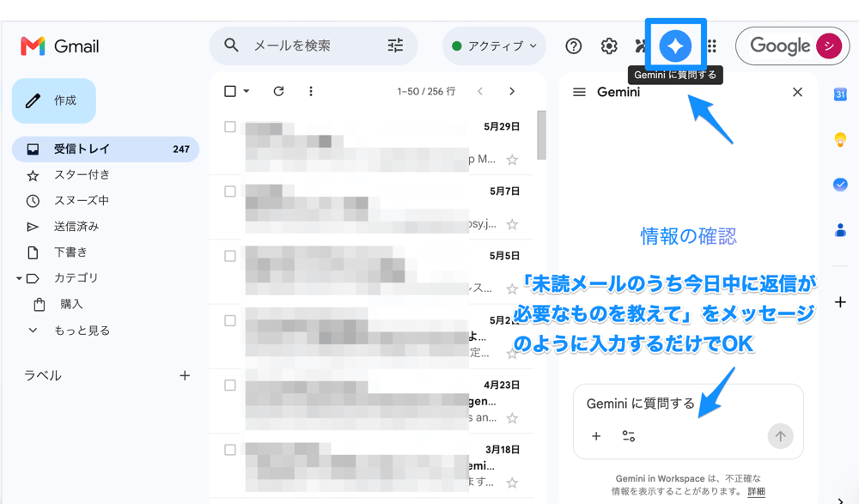Open the 購入 purchases category

click(71, 304)
